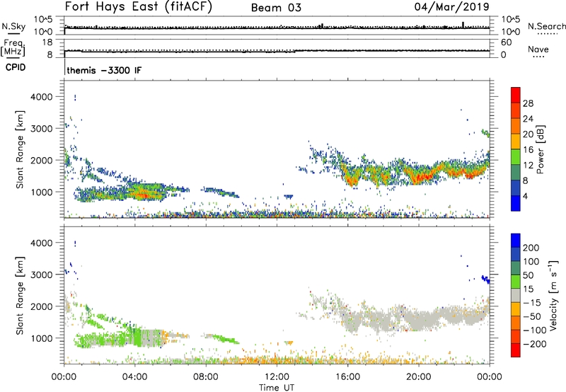Screen dimensions: 566x392
Task: Select the 'Beam 03' label
Action: [276, 8]
